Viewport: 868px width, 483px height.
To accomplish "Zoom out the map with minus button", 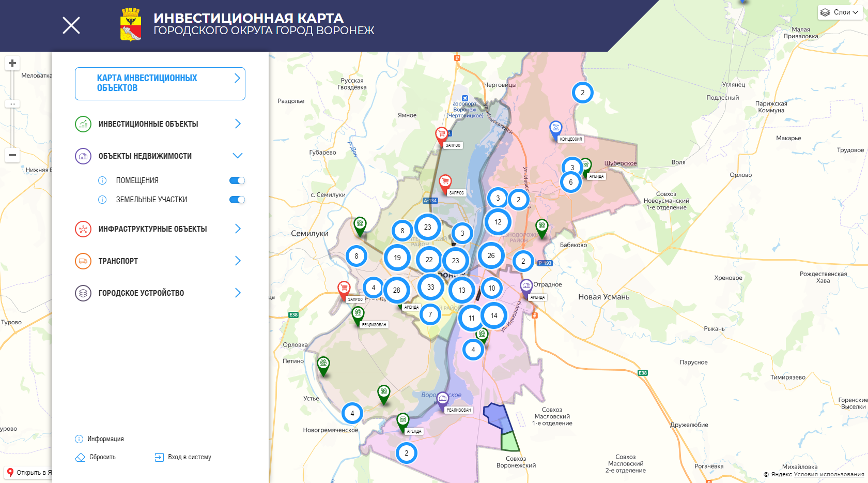I will click(x=12, y=155).
